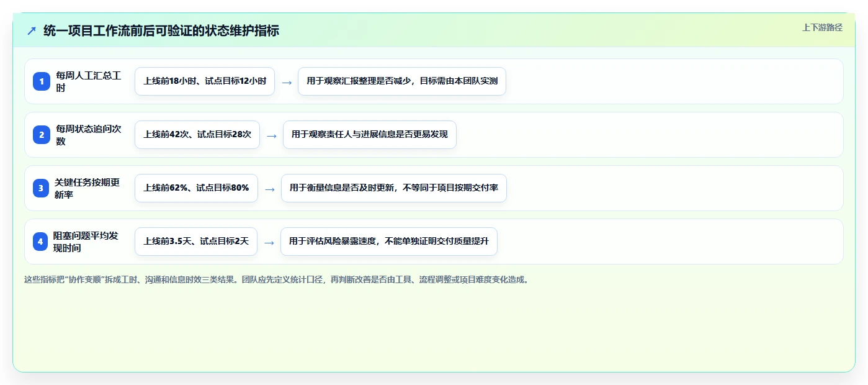Viewport: 868px width, 385px height.
Task: Select the 阻塞问题平均发现时间 metric label
Action: [86, 242]
